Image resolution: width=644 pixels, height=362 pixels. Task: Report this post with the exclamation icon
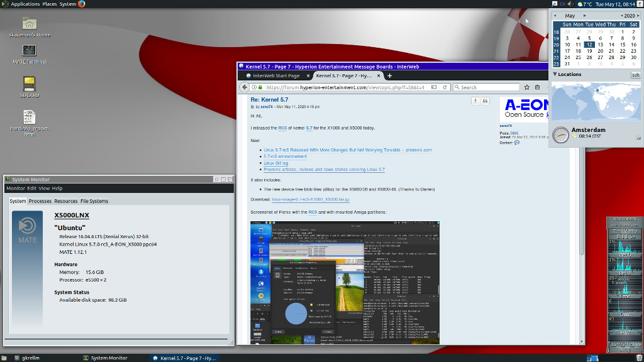pyautogui.click(x=475, y=101)
